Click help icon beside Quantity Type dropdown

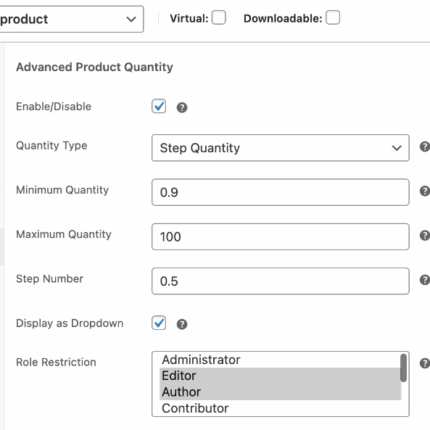425,146
